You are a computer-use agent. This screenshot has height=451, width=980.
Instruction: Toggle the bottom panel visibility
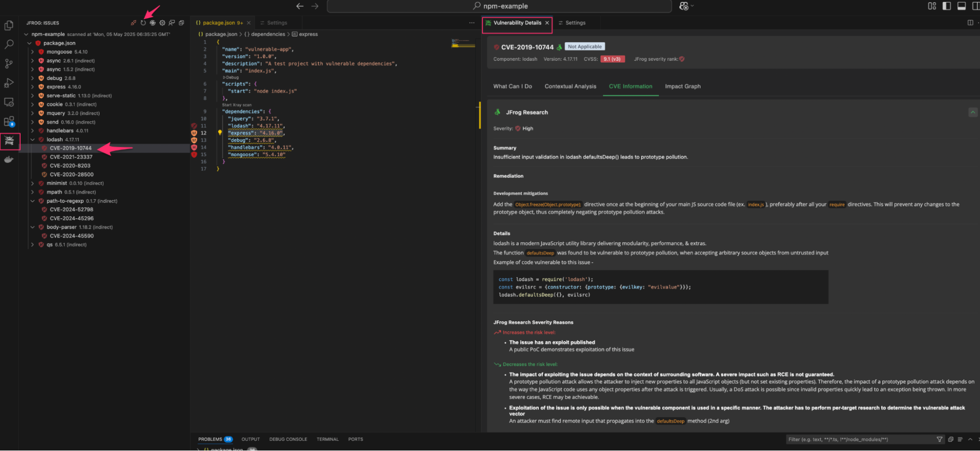coord(961,6)
